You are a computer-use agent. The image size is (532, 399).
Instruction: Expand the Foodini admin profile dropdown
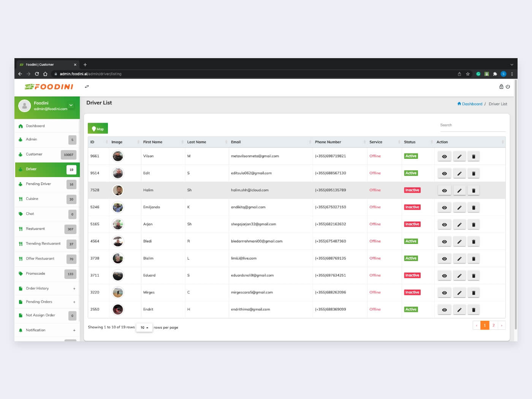tap(71, 105)
